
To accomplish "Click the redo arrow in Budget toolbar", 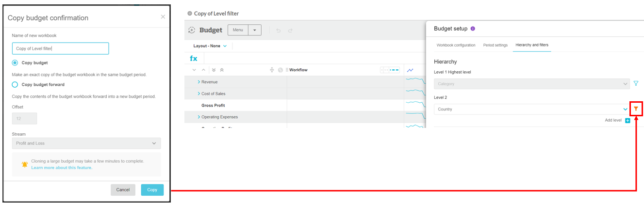I will pos(290,31).
